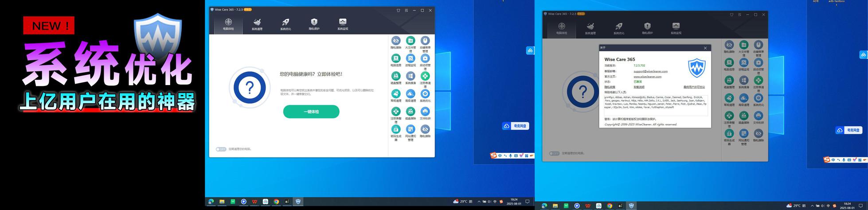
Task: Open 高级清理 tool in left Wise Care window
Action: tap(411, 96)
